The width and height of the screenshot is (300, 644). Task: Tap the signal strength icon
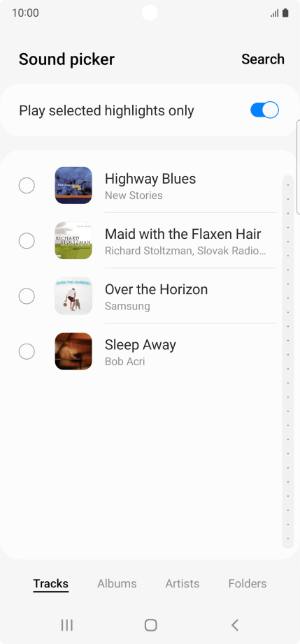pyautogui.click(x=274, y=13)
